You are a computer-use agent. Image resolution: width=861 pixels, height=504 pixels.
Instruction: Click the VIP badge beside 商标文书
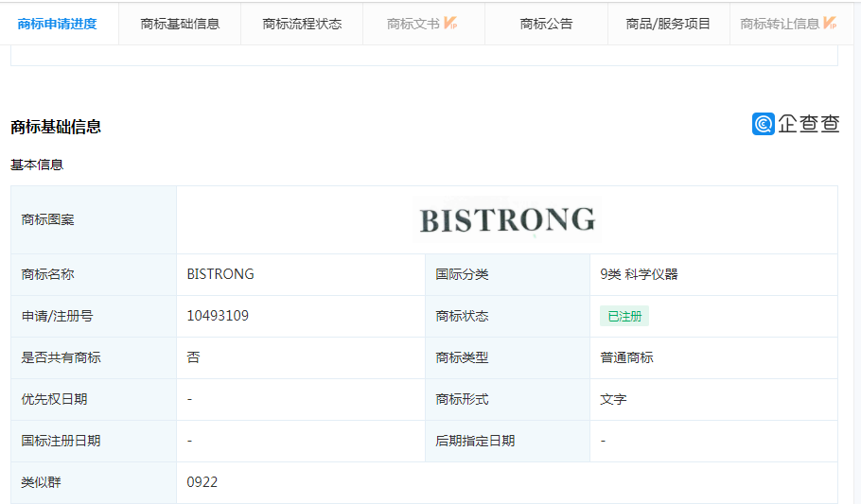click(x=450, y=23)
